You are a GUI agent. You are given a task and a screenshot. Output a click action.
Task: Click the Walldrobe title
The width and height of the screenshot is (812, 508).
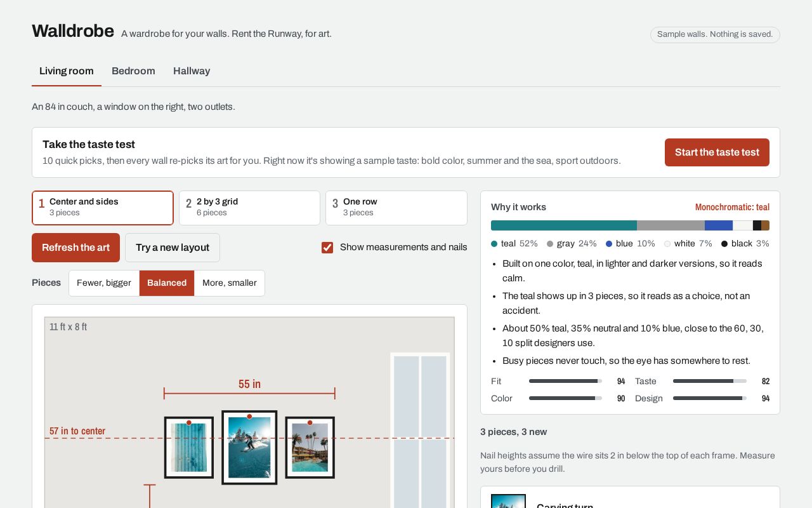point(73,31)
